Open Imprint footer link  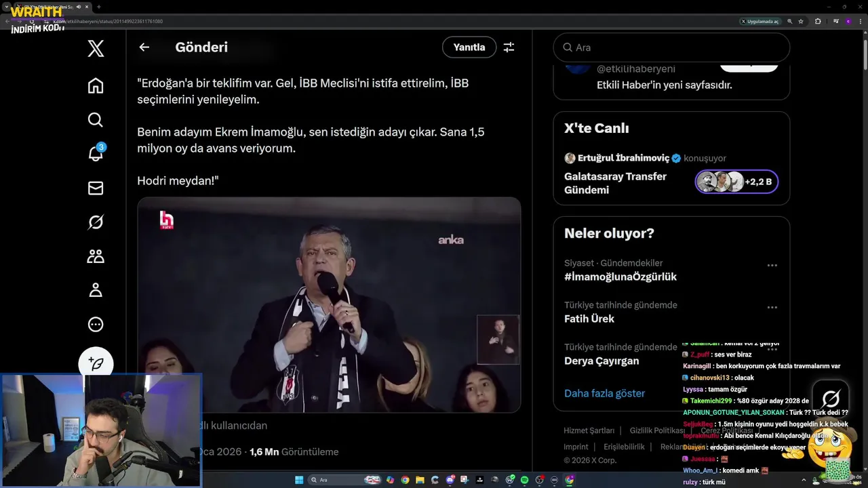click(x=576, y=447)
